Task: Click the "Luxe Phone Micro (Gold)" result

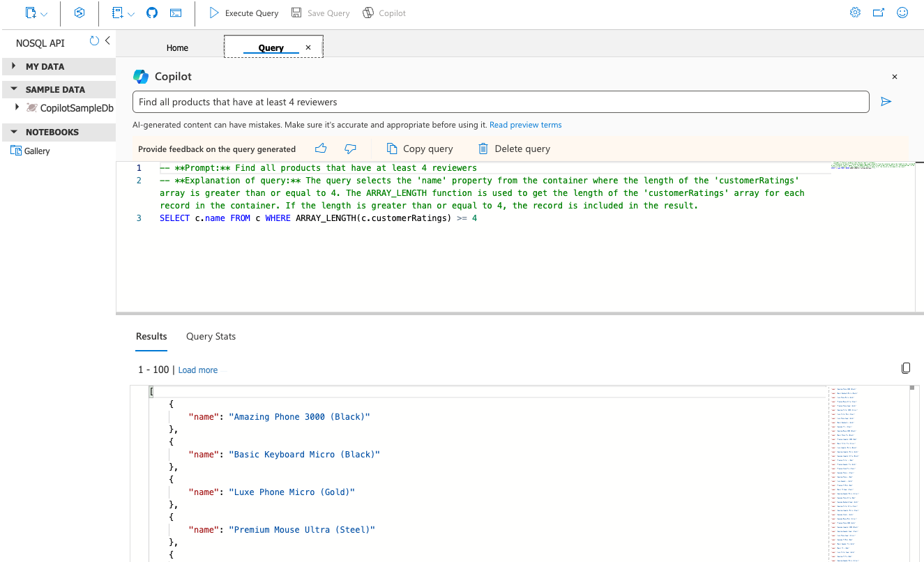Action: (x=291, y=492)
